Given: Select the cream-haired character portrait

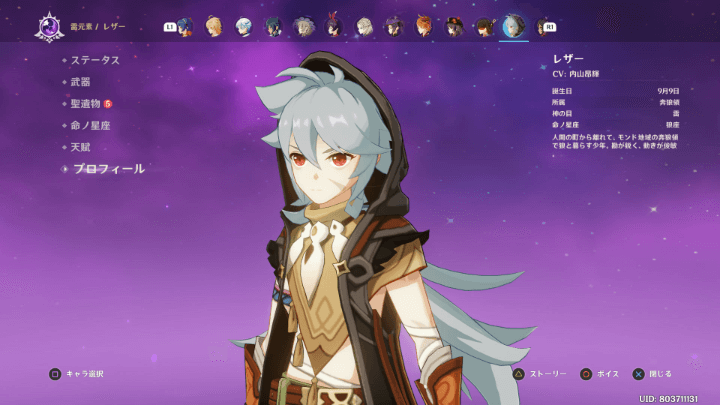Looking at the screenshot, I should pos(364,27).
